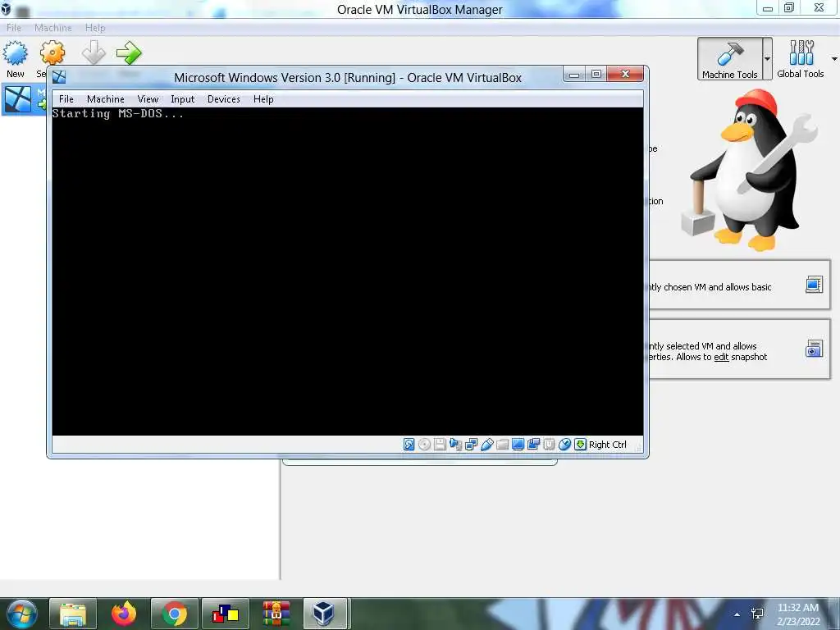Image resolution: width=840 pixels, height=630 pixels.
Task: Click the CPU features status bar icon
Action: coord(549,444)
